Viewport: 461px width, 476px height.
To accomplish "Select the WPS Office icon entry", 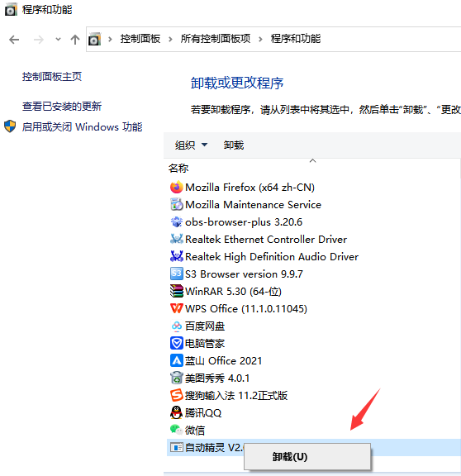I will point(176,308).
